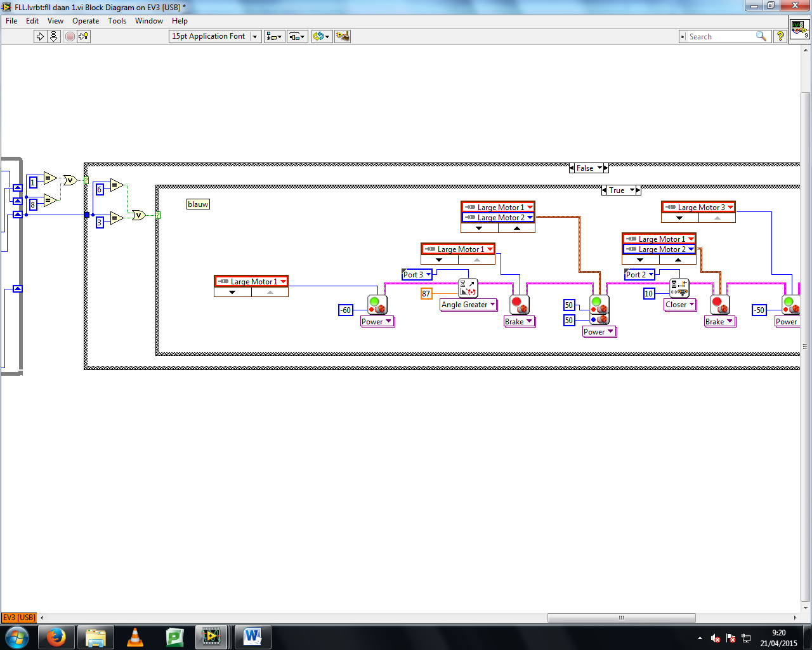Select the Equal comparator wired to constant 6
812x650 pixels.
pos(117,185)
